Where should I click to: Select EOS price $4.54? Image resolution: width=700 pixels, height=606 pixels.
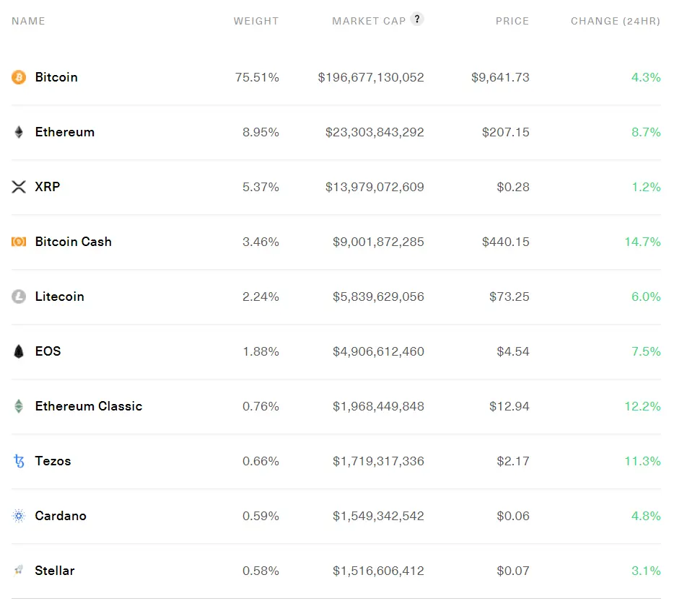pos(513,351)
